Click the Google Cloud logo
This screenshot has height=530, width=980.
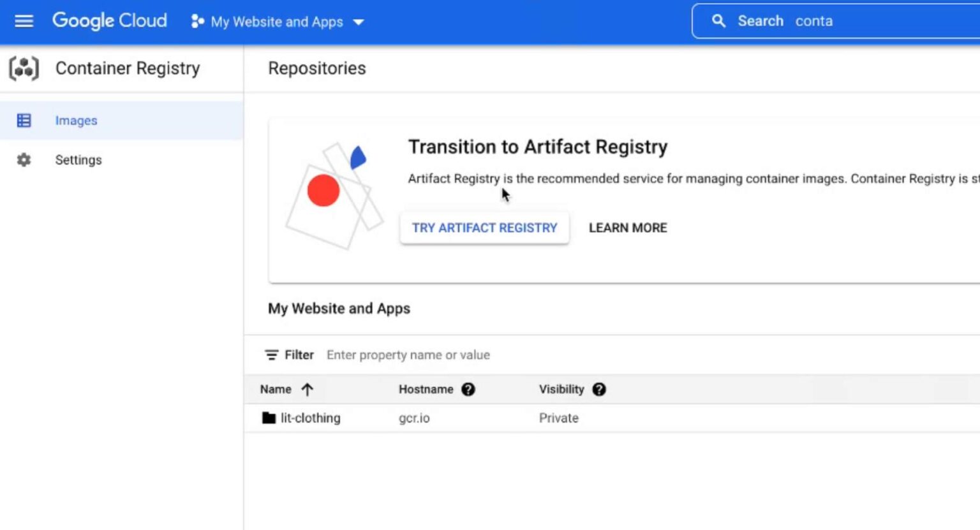(110, 21)
